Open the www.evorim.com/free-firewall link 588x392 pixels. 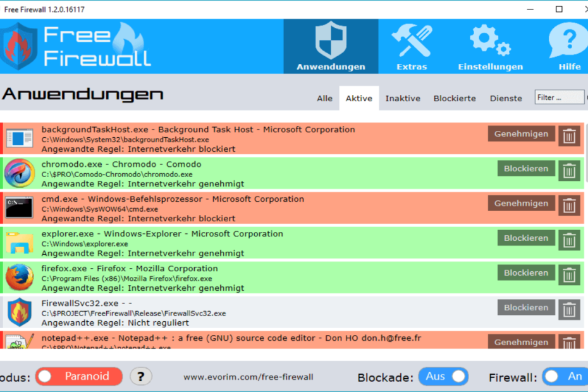(248, 377)
